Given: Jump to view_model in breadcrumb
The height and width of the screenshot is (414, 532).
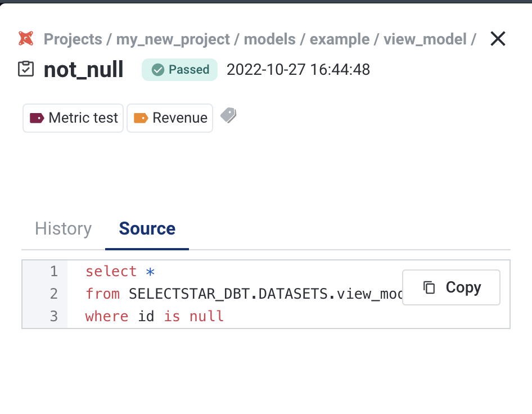Looking at the screenshot, I should tap(425, 39).
